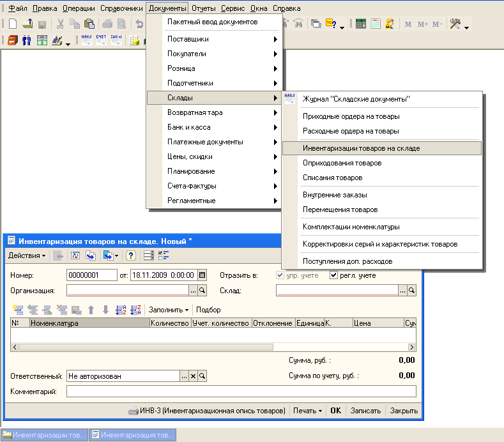The width and height of the screenshot is (504, 442).
Task: Click the cash register icon
Action: point(57,40)
